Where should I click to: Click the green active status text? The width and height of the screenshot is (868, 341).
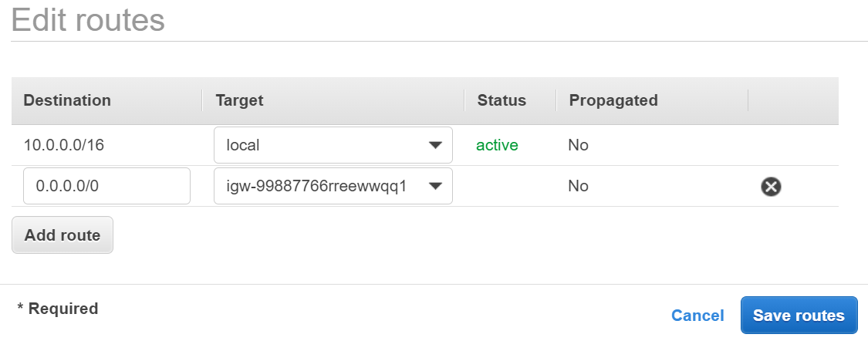(497, 145)
